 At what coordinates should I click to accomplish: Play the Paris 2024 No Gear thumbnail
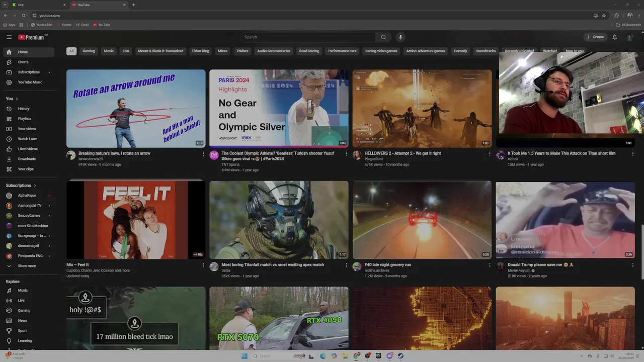point(279,109)
